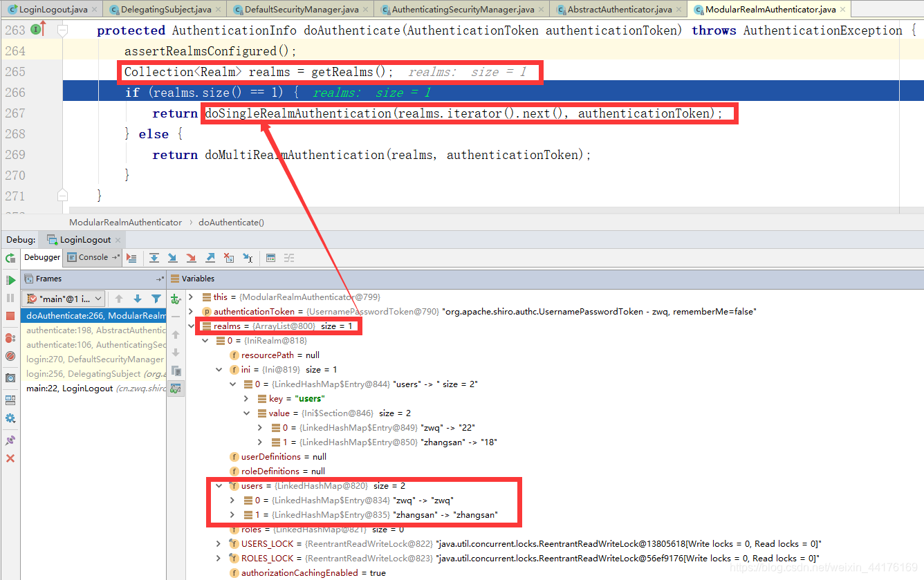Image resolution: width=924 pixels, height=580 pixels.
Task: Open View Breakpoints icon
Action: (x=10, y=338)
